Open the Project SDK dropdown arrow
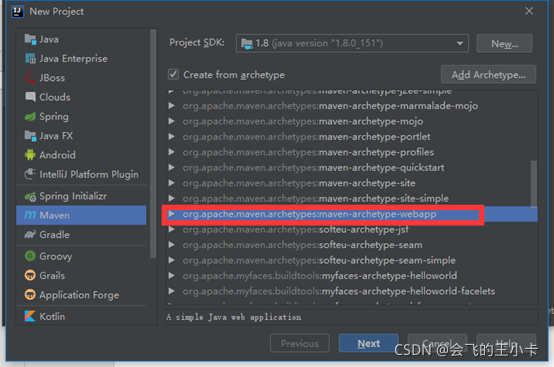 coord(459,44)
